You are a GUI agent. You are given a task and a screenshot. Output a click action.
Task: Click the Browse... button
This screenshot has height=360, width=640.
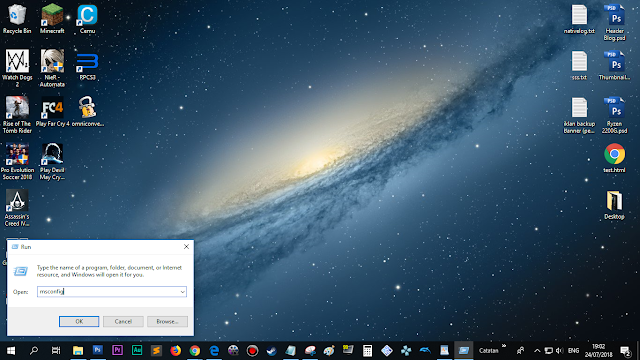coord(167,321)
